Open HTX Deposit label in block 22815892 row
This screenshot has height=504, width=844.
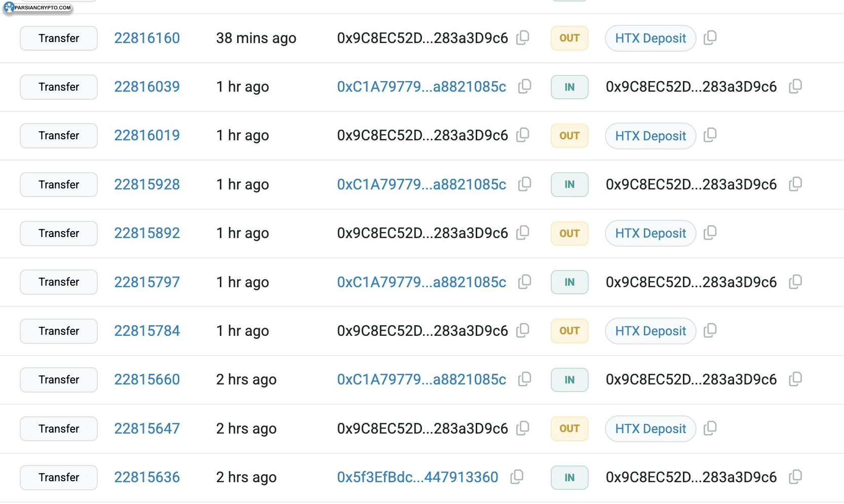click(650, 233)
